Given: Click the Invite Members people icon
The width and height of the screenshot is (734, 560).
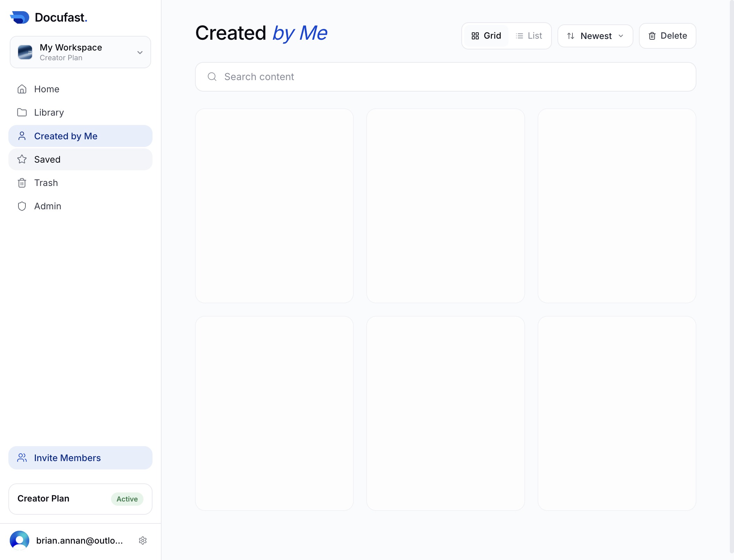Looking at the screenshot, I should click(22, 458).
